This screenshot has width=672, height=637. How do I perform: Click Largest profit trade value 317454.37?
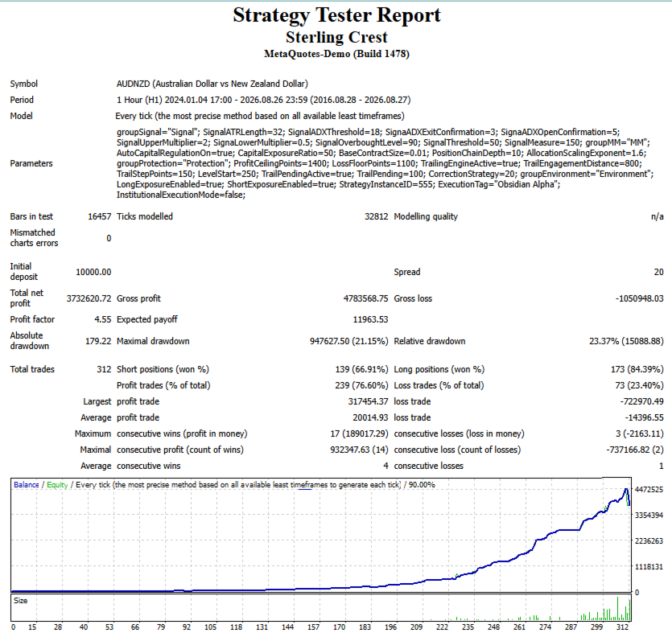point(368,402)
